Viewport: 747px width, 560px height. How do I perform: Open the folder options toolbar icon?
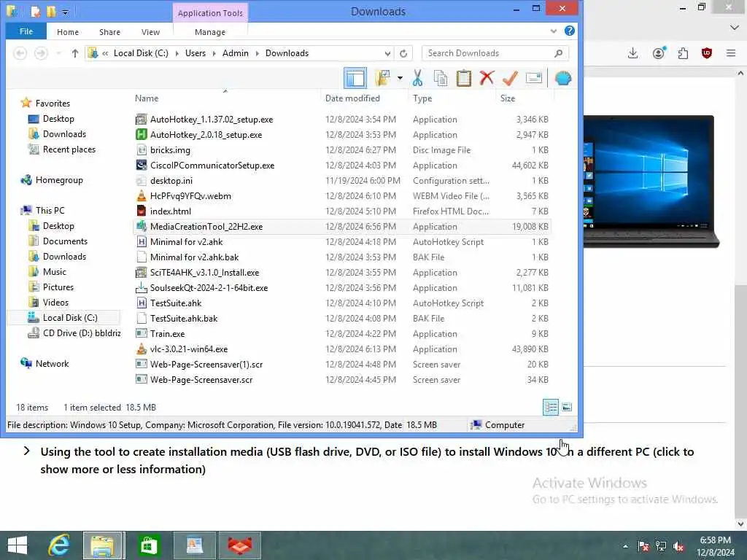382,78
